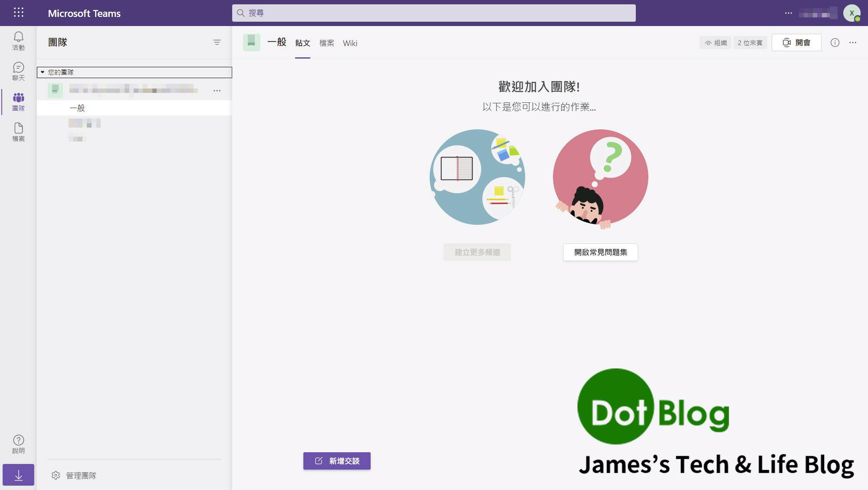Click the 新增交談 button
Screen dimensions: 868x490
coord(337,461)
